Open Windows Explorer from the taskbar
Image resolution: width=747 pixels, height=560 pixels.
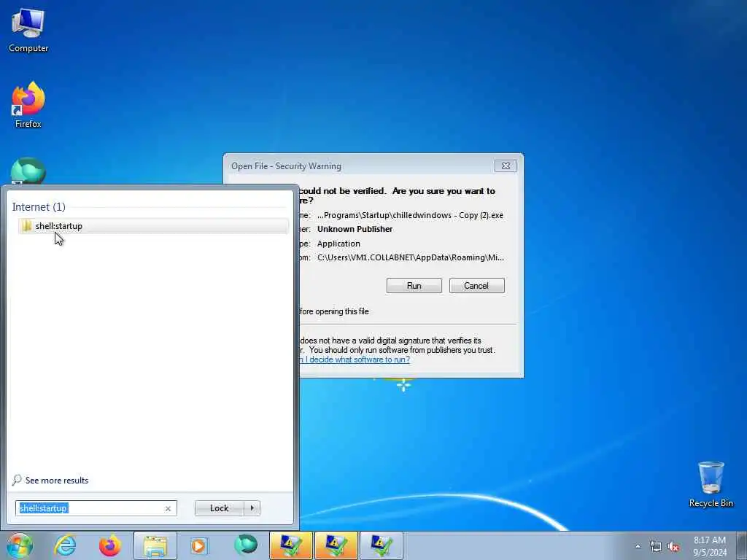[155, 545]
